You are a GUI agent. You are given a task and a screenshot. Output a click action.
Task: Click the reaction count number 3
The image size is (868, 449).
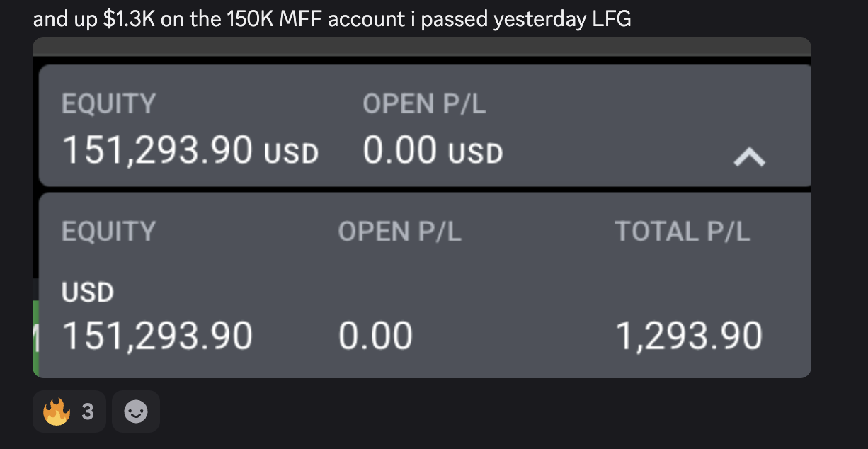[x=87, y=411]
